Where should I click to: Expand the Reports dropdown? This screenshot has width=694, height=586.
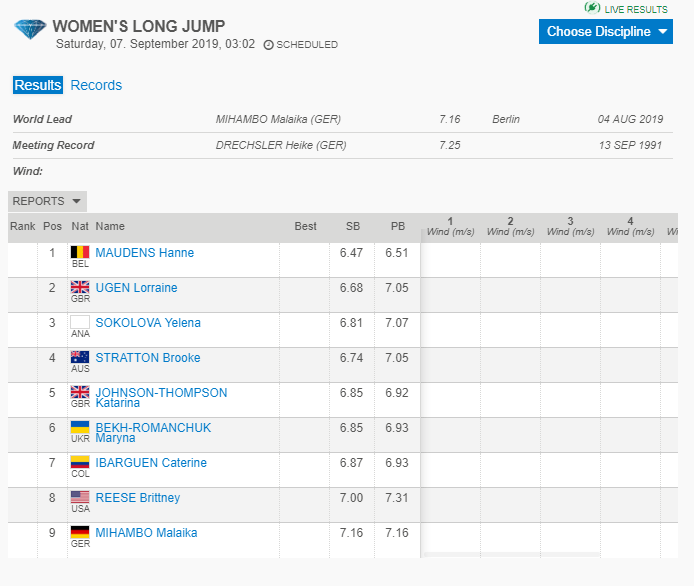(47, 201)
